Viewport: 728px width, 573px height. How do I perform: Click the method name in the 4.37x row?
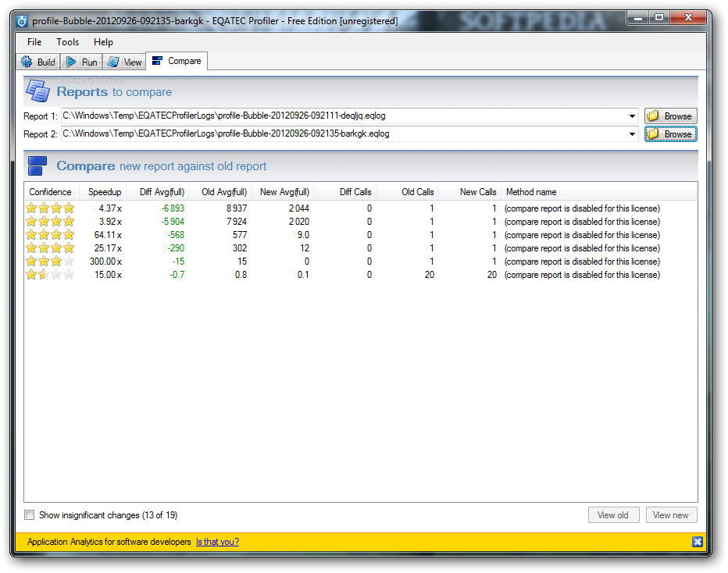pos(582,208)
